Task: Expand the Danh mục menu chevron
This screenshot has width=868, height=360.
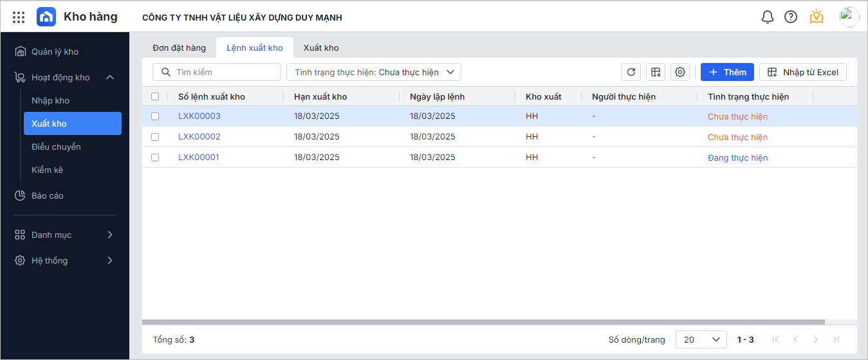Action: [x=110, y=235]
